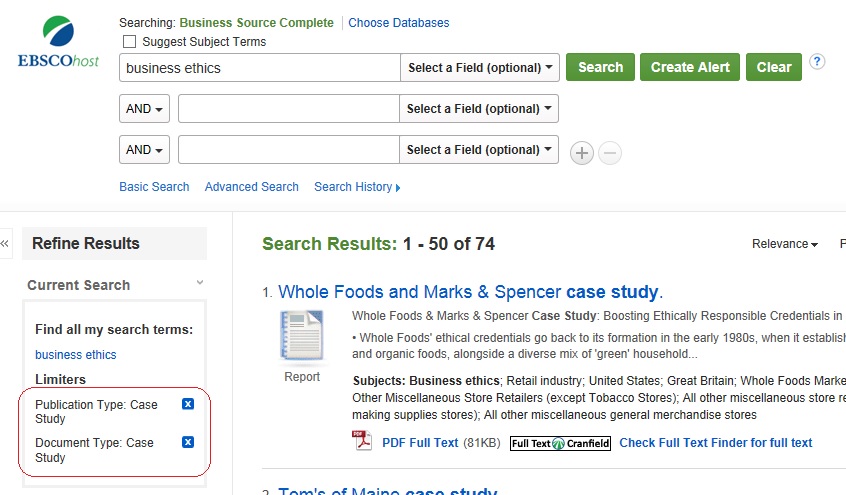This screenshot has height=495, width=846.
Task: Enable the Suggest Subject Terms checkbox
Action: (129, 42)
